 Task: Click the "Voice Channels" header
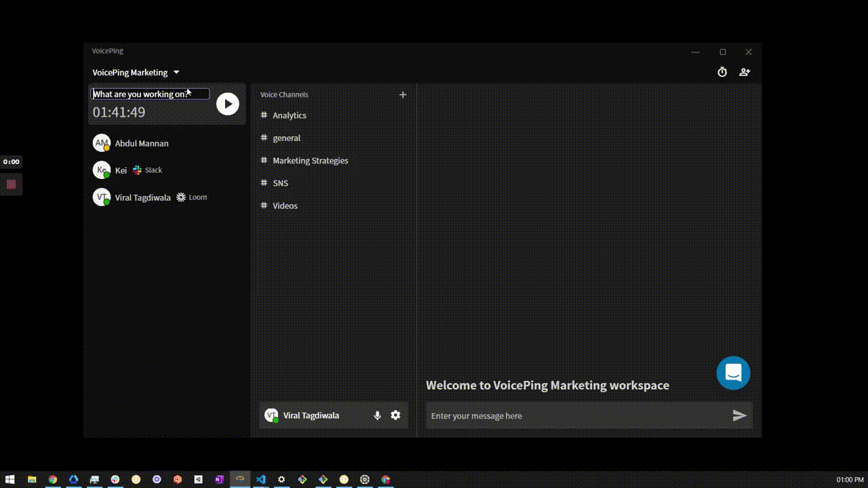point(284,95)
